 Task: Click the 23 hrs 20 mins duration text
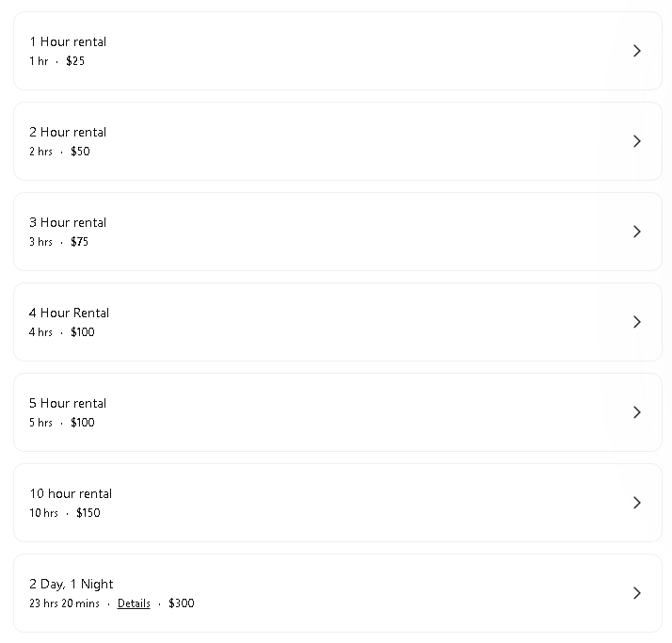pos(64,603)
